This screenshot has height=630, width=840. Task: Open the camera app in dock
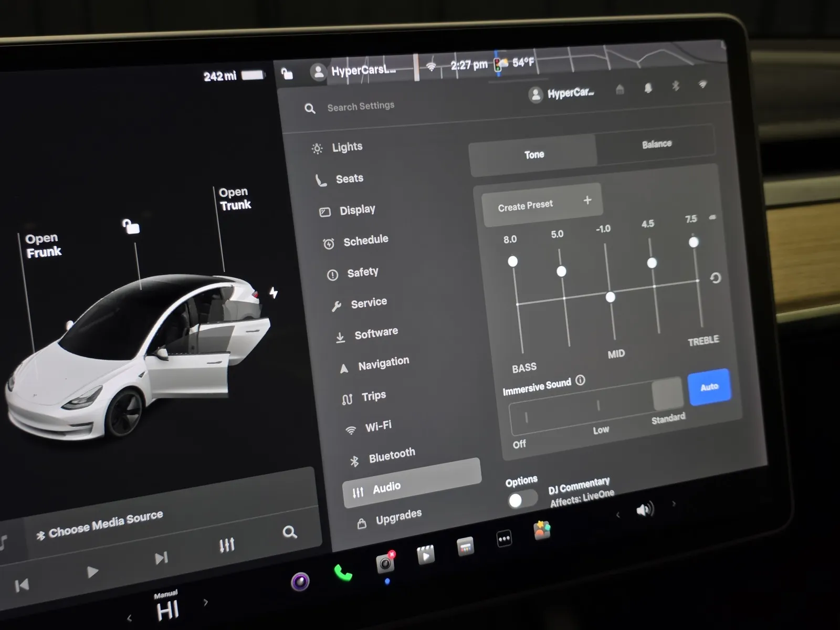pos(385,563)
